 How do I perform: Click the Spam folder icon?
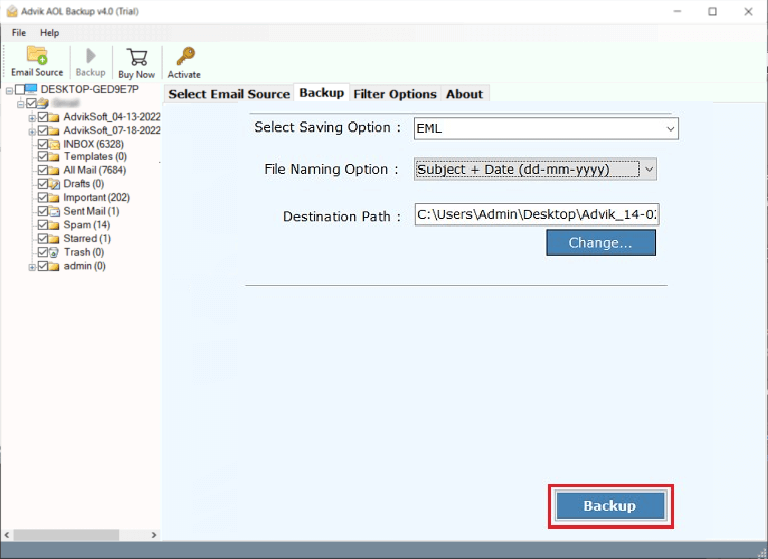54,225
